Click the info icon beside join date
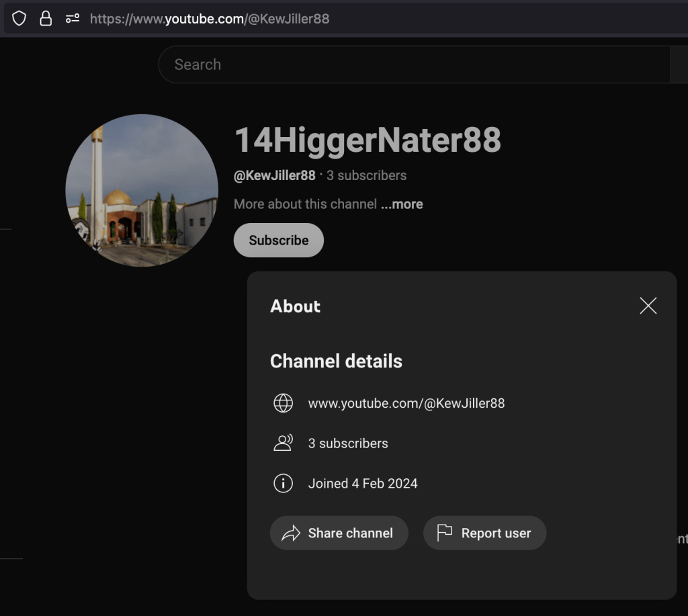 coord(284,484)
